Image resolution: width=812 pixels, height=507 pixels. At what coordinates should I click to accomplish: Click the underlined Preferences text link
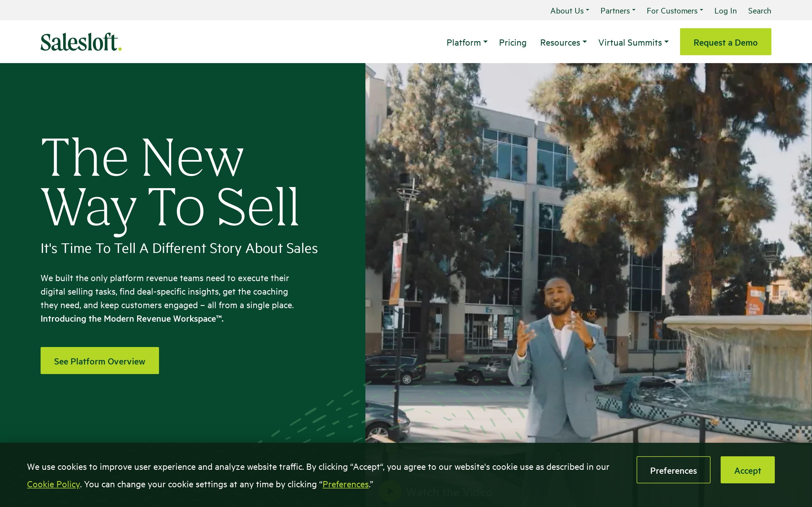[x=345, y=484]
